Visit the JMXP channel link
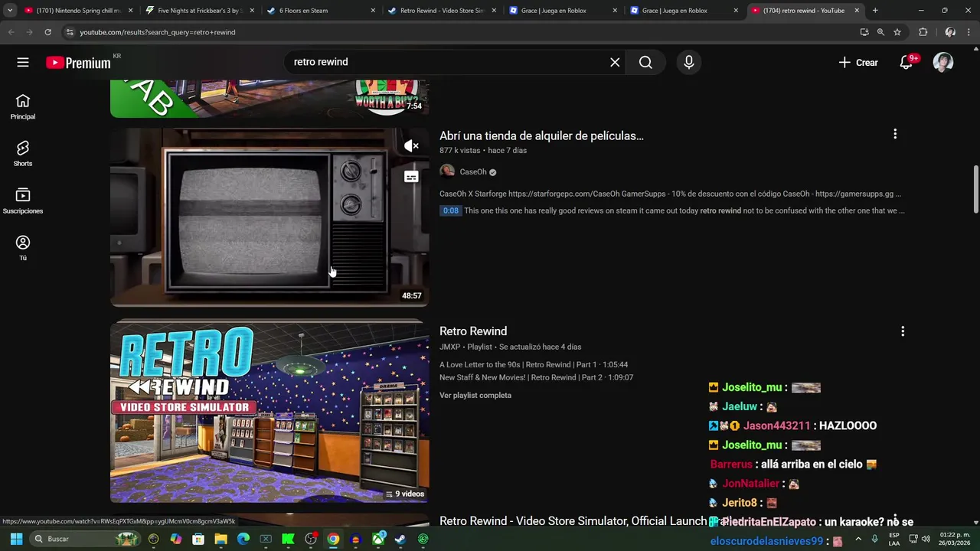The height and width of the screenshot is (551, 980). click(449, 347)
